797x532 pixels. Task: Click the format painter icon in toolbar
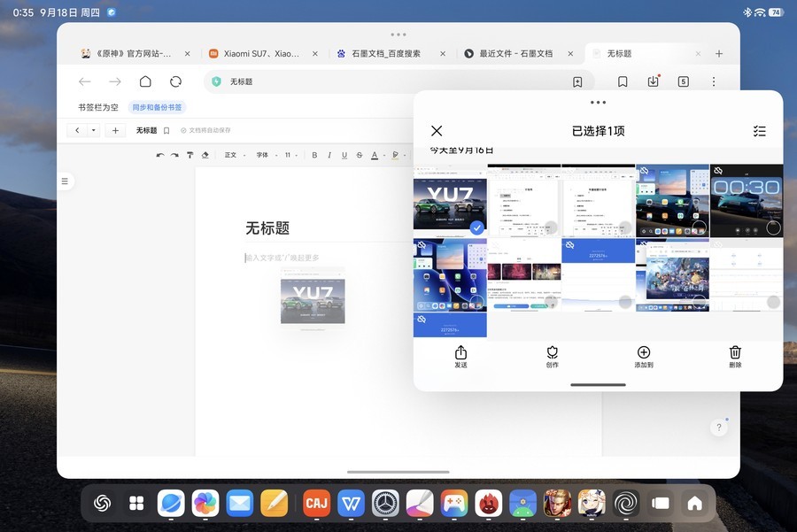point(190,155)
